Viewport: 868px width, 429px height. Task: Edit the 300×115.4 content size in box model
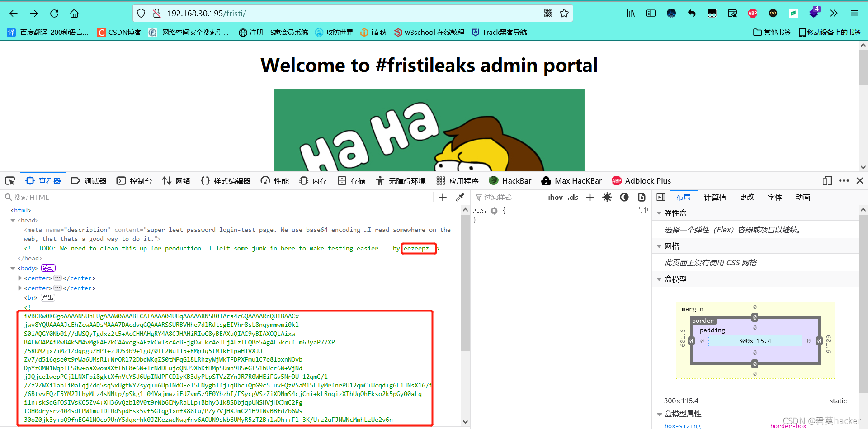(755, 341)
